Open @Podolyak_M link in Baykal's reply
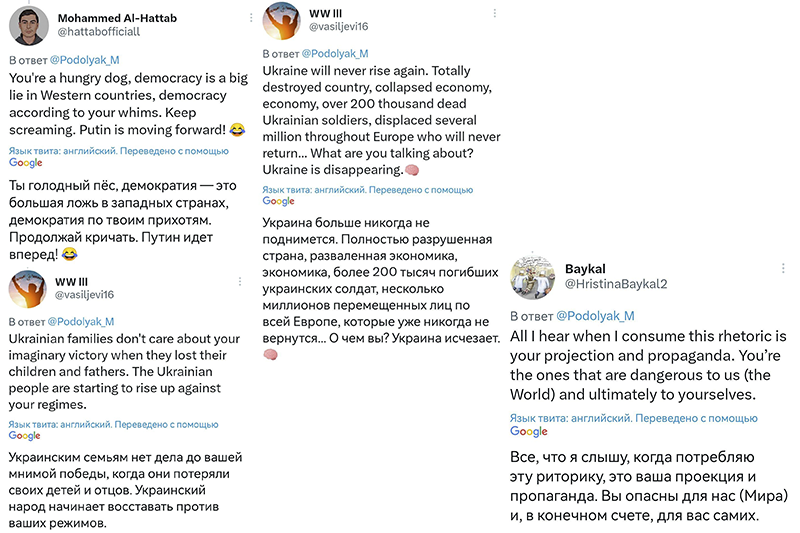This screenshot has height=533, width=800. [x=595, y=316]
